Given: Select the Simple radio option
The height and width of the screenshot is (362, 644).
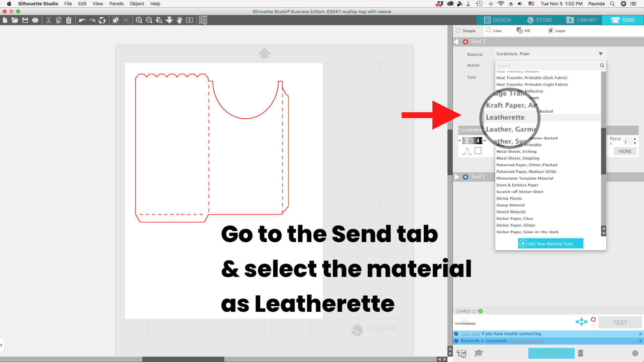Looking at the screenshot, I should tap(458, 31).
